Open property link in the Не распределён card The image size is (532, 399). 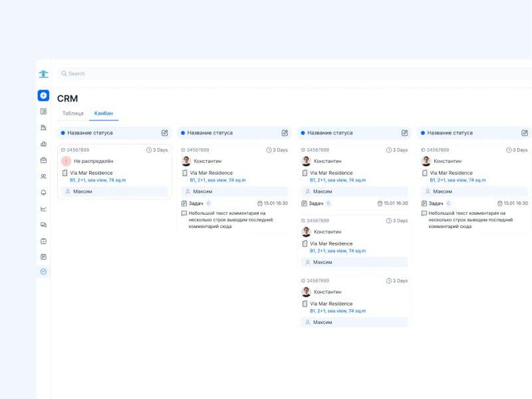[98, 180]
